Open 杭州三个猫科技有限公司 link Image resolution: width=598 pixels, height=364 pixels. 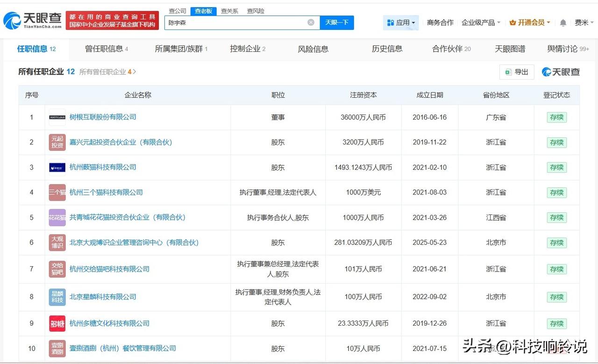(x=106, y=192)
